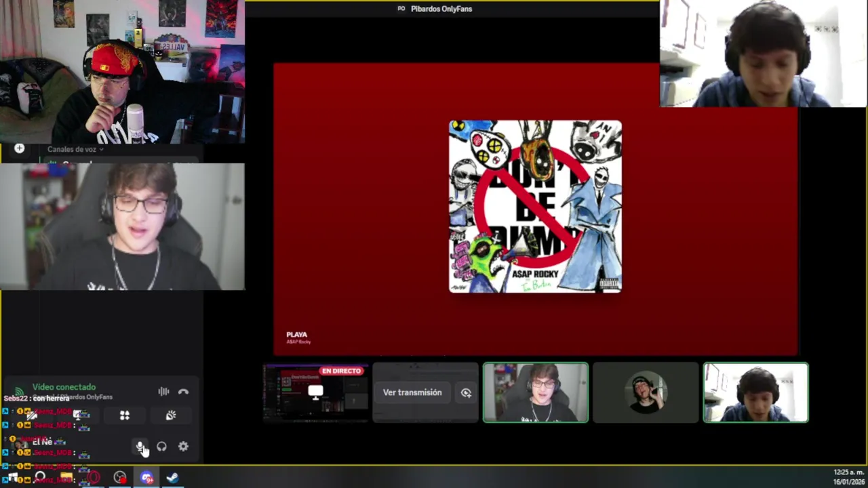868x488 pixels.
Task: Click the EN DIRECTO live badge
Action: point(342,371)
